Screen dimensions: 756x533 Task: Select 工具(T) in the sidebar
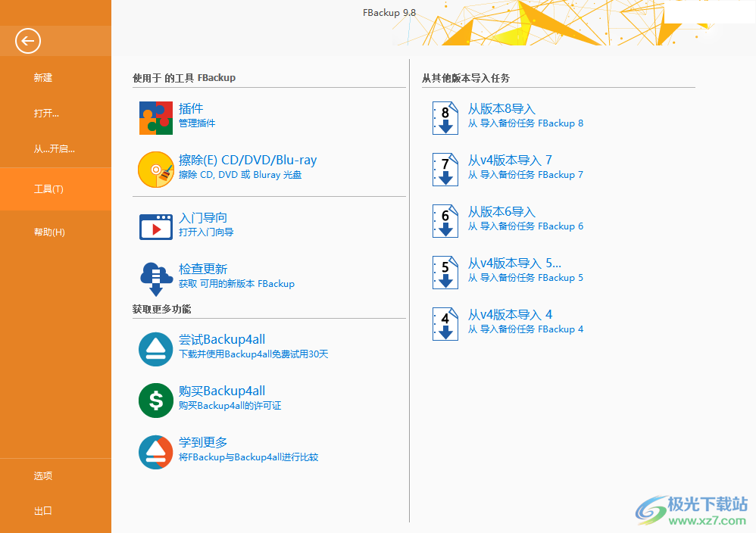click(48, 189)
